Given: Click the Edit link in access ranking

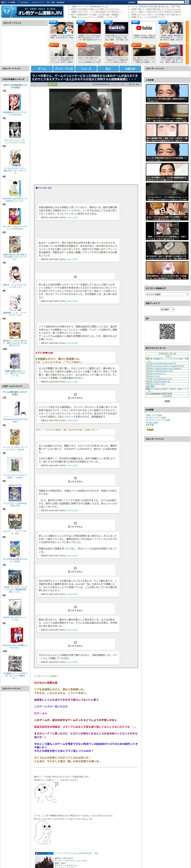Looking at the screenshot, I should [x=148, y=393].
